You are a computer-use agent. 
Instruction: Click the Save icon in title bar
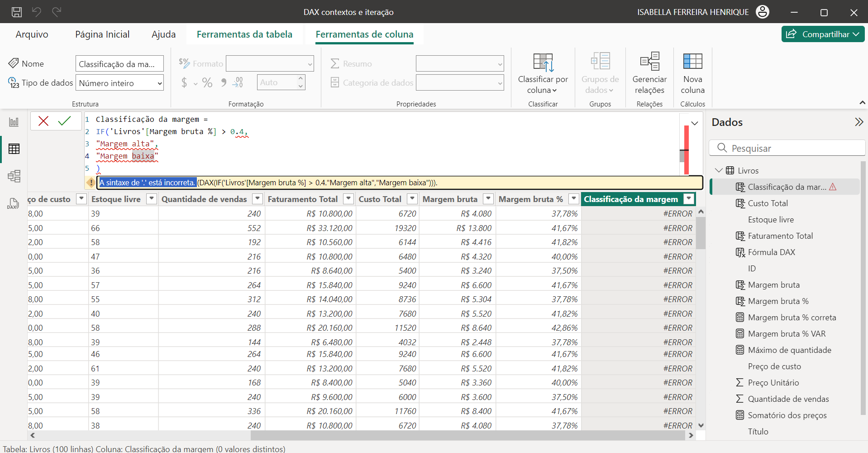(17, 12)
